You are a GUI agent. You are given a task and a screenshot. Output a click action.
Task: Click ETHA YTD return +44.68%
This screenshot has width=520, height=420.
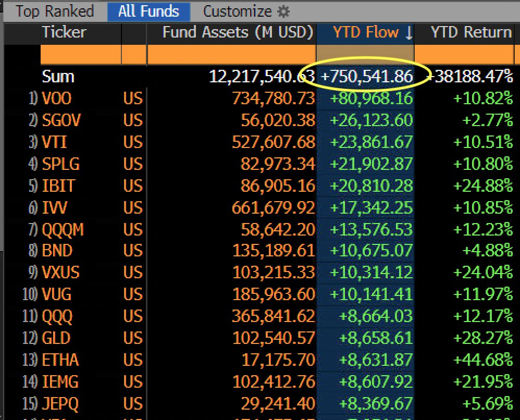(483, 360)
